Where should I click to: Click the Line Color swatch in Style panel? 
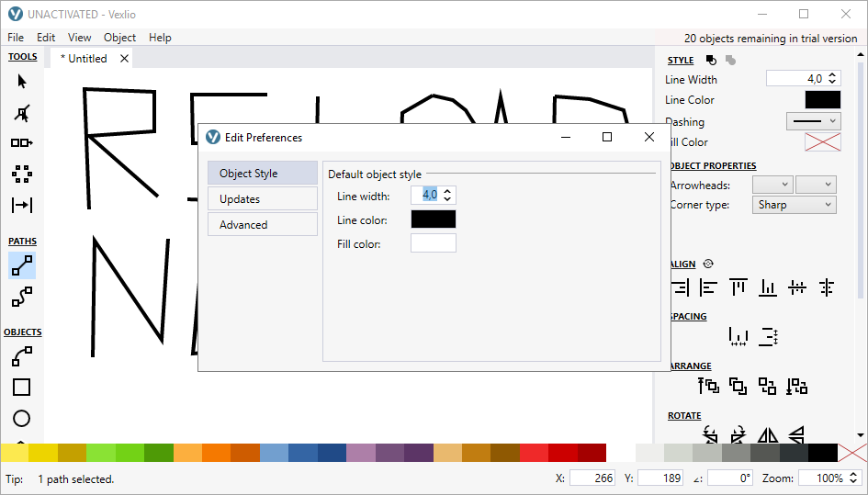(823, 100)
